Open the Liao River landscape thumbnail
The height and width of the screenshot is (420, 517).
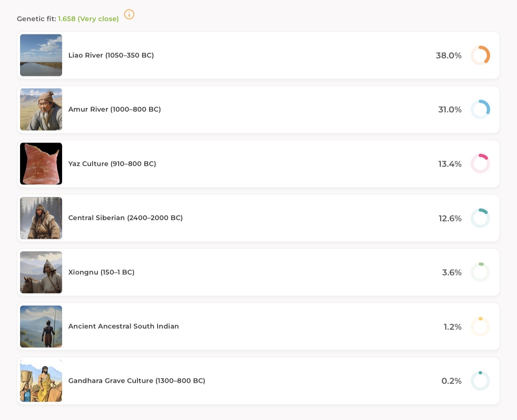(x=41, y=55)
